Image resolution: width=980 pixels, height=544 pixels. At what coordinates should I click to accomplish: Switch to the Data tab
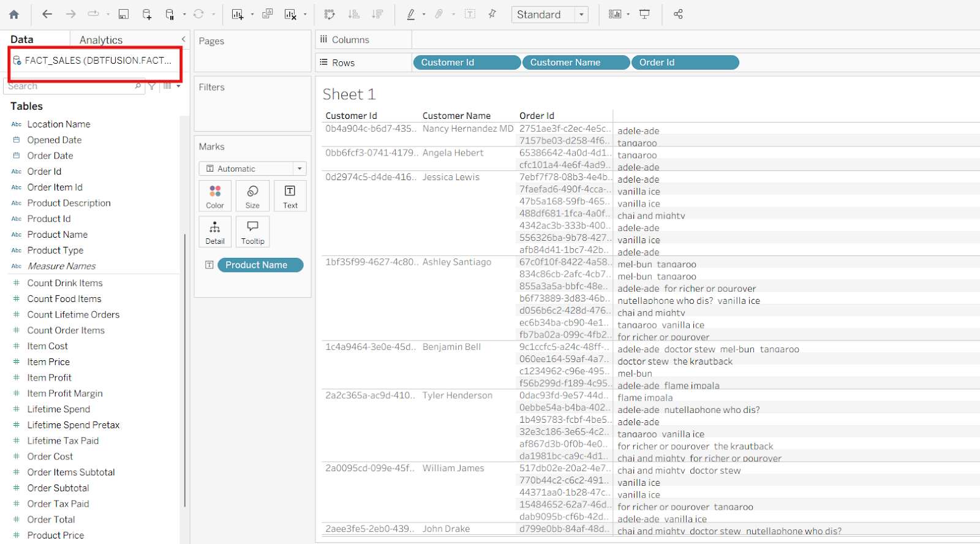22,40
